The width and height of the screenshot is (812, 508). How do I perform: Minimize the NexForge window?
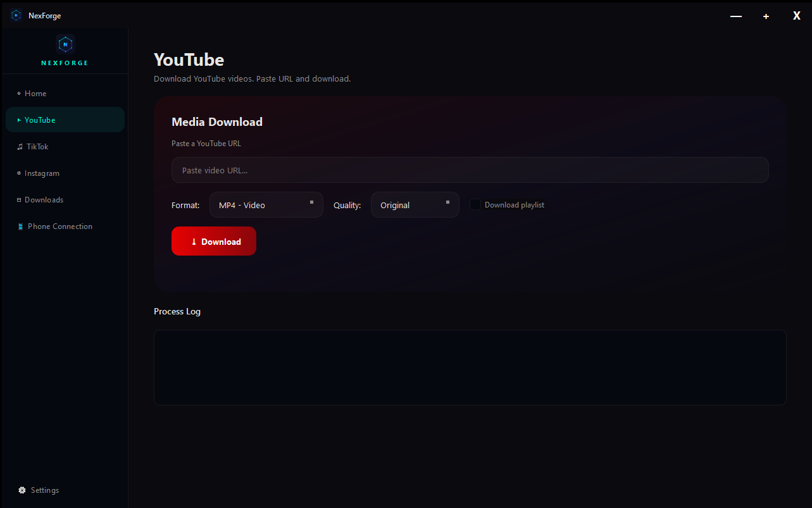(736, 16)
